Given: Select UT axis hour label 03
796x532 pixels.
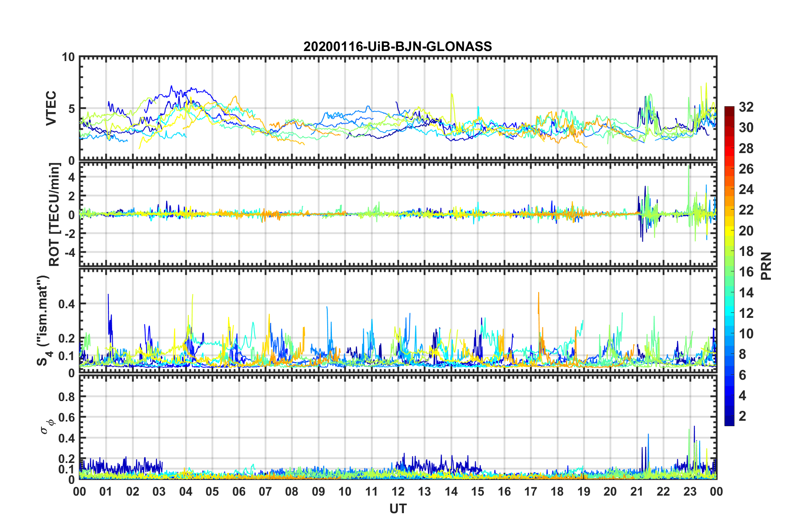Looking at the screenshot, I should pyautogui.click(x=159, y=492).
